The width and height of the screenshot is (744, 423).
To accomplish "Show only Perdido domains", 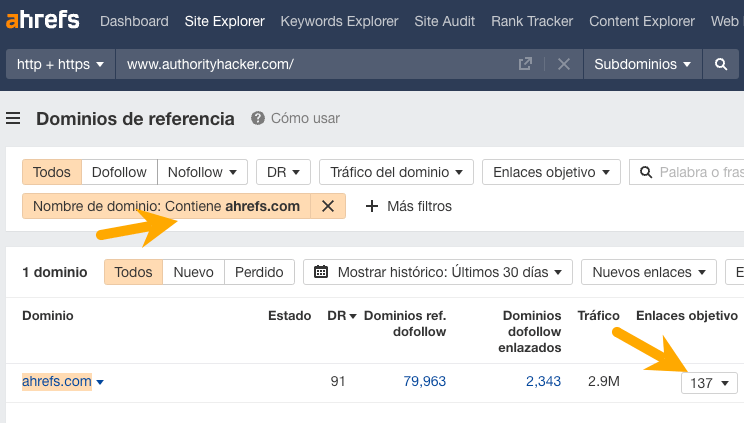I will [259, 272].
